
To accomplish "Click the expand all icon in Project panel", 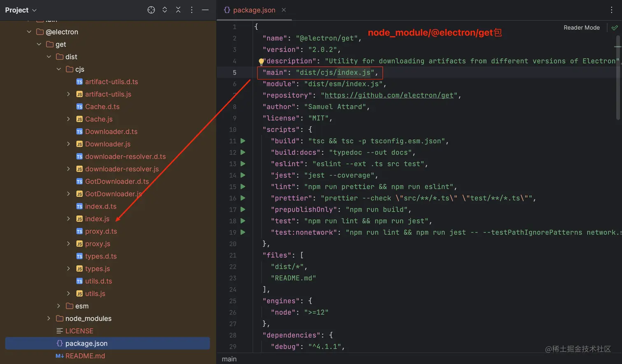I will (x=165, y=10).
